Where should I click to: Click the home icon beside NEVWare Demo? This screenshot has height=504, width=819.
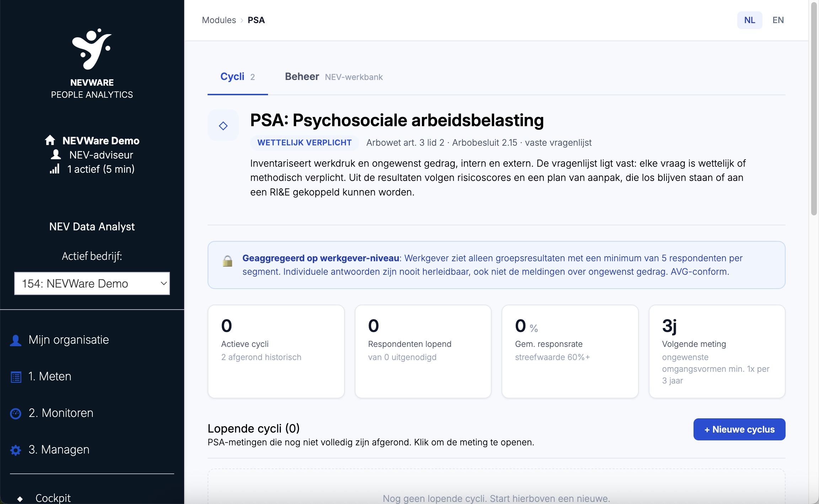pyautogui.click(x=50, y=140)
